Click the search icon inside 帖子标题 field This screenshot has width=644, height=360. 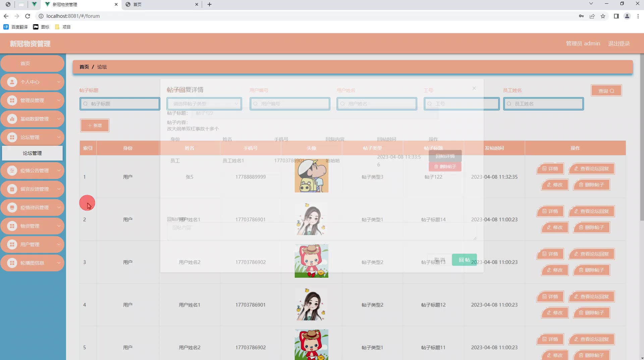[x=86, y=104]
